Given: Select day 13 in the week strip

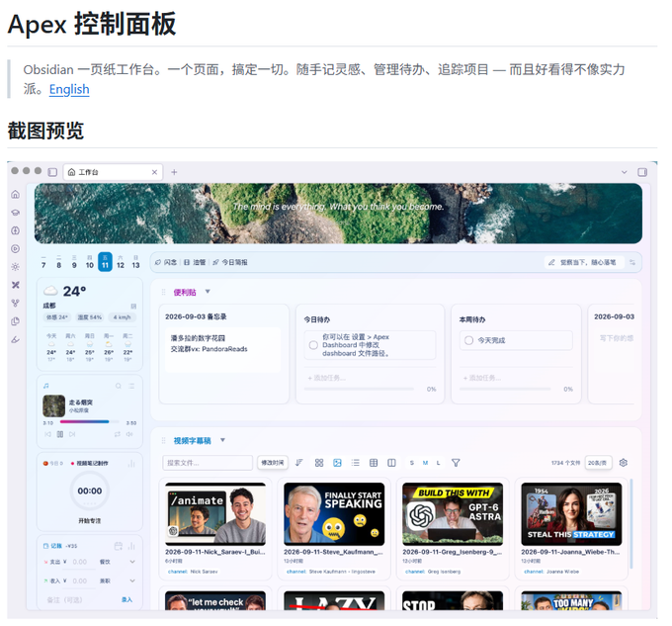Looking at the screenshot, I should pos(135,262).
